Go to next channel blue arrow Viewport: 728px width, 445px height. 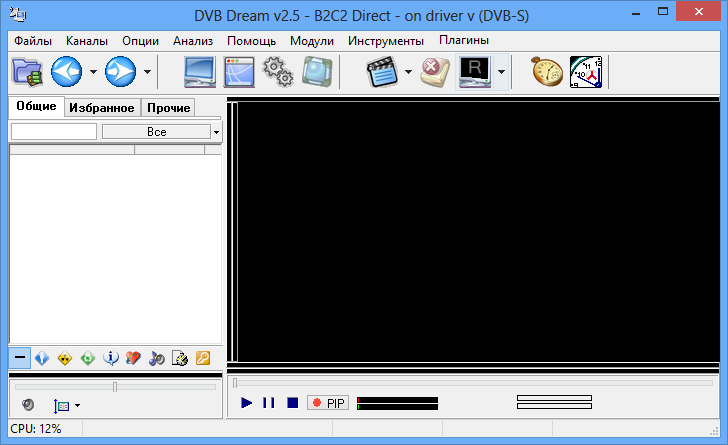click(120, 72)
